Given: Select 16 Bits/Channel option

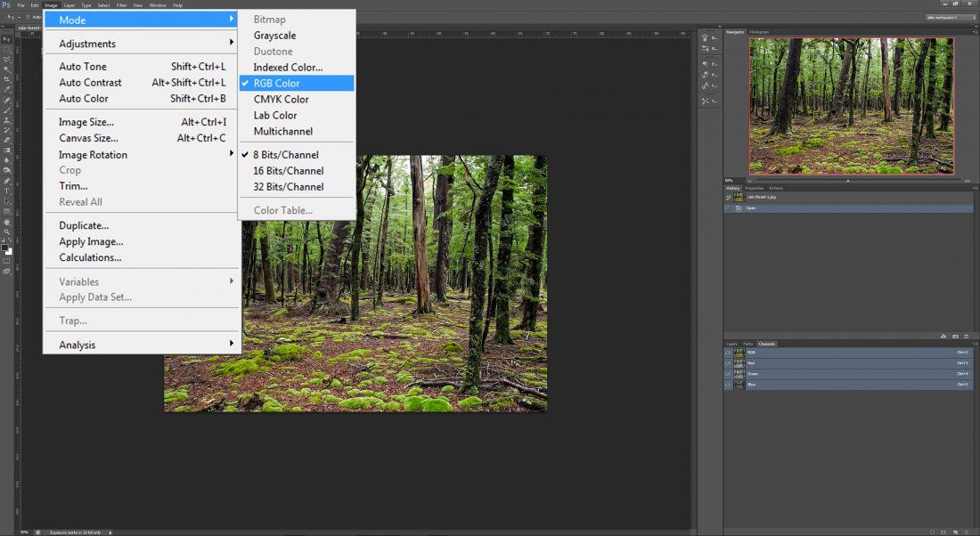Looking at the screenshot, I should 288,171.
